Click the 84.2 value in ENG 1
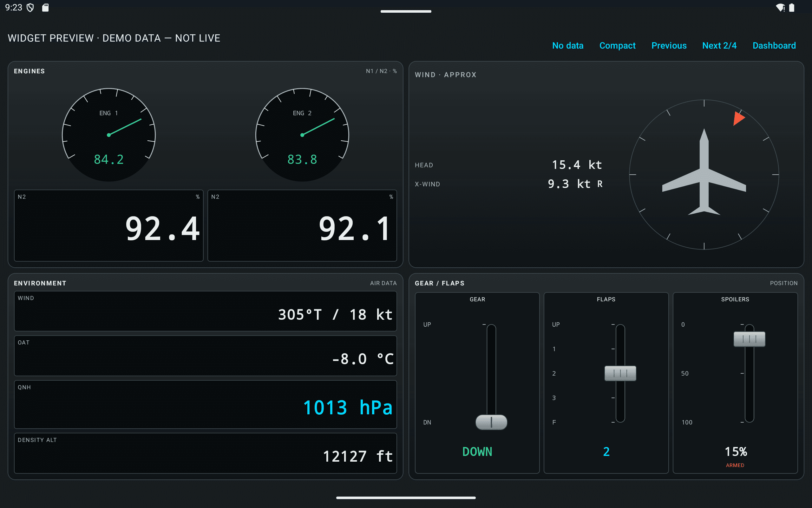Viewport: 812px width, 508px height. [109, 159]
